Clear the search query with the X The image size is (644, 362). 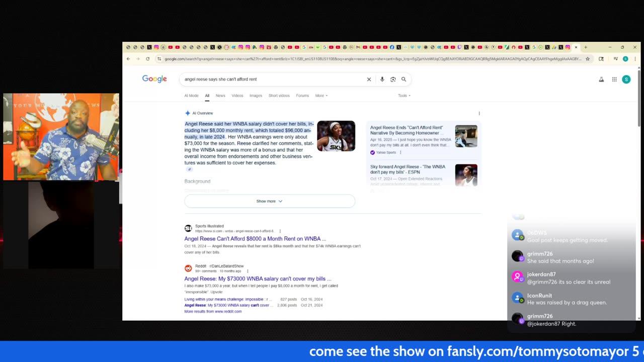(369, 79)
